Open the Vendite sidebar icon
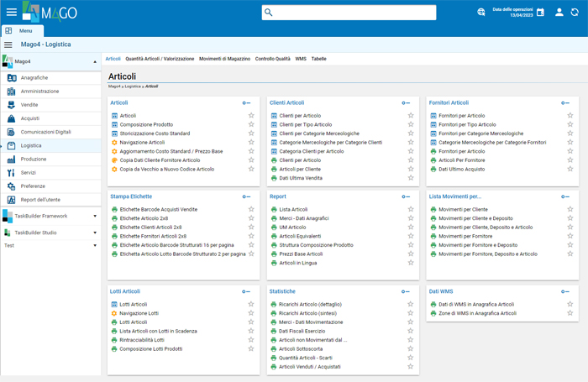Image resolution: width=588 pixels, height=382 pixels. [x=12, y=105]
